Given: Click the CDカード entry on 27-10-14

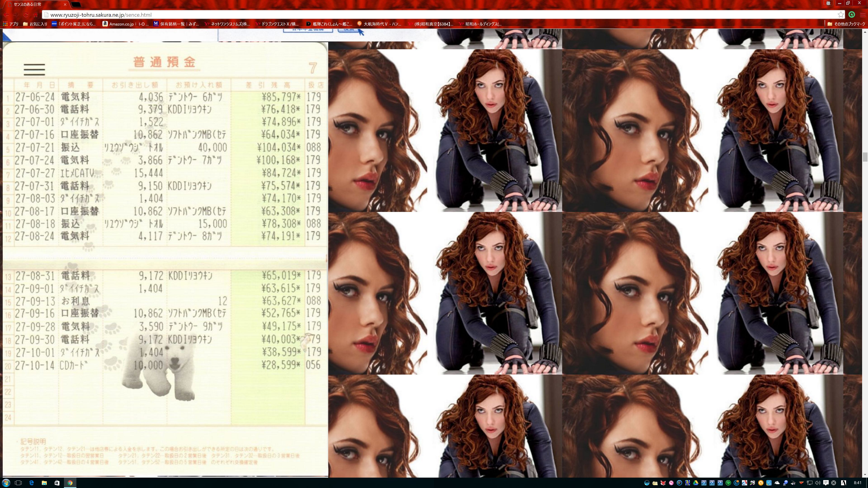Looking at the screenshot, I should point(73,365).
